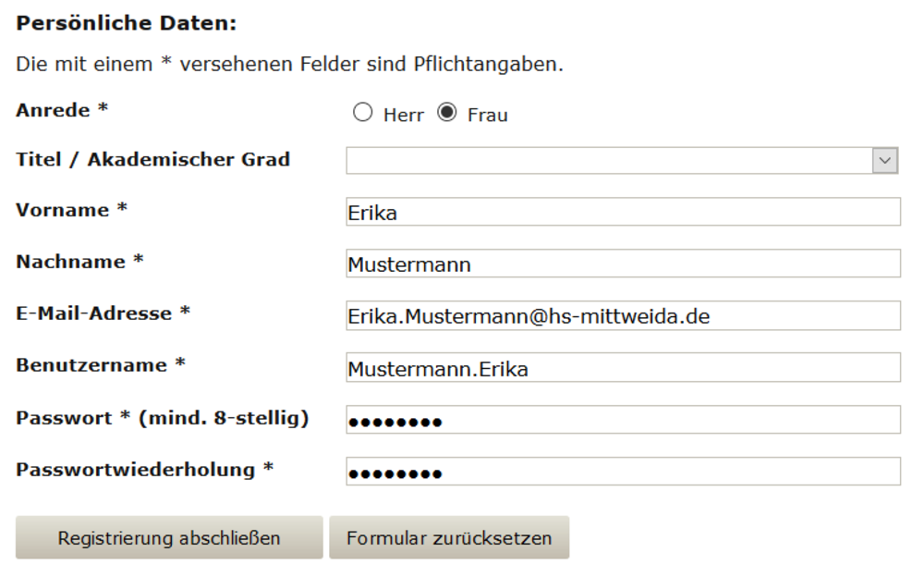Image resolution: width=924 pixels, height=577 pixels.
Task: Click the Passwort (mind. 8-stellig) label
Action: point(162,418)
